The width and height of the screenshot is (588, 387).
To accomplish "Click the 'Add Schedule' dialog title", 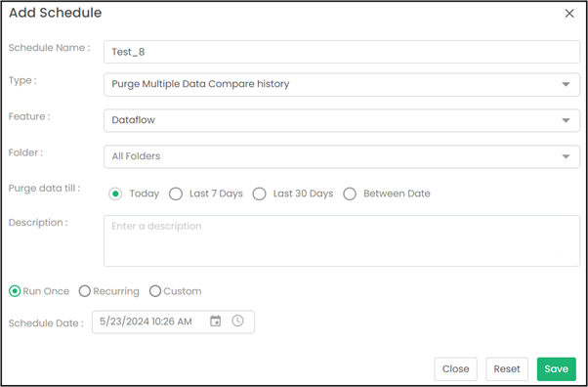I will (55, 13).
